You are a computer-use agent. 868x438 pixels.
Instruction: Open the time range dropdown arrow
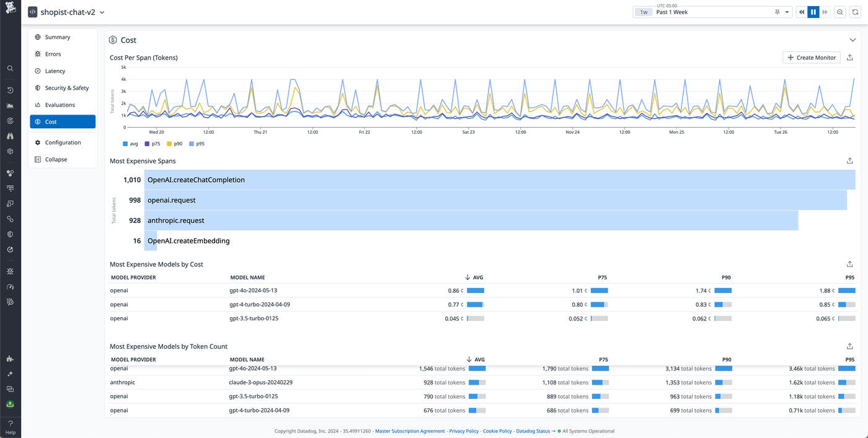click(x=787, y=12)
